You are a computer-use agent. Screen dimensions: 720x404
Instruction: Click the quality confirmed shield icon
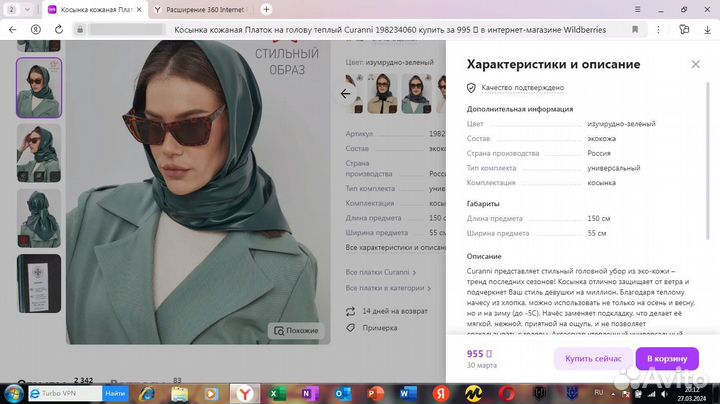[x=471, y=88]
